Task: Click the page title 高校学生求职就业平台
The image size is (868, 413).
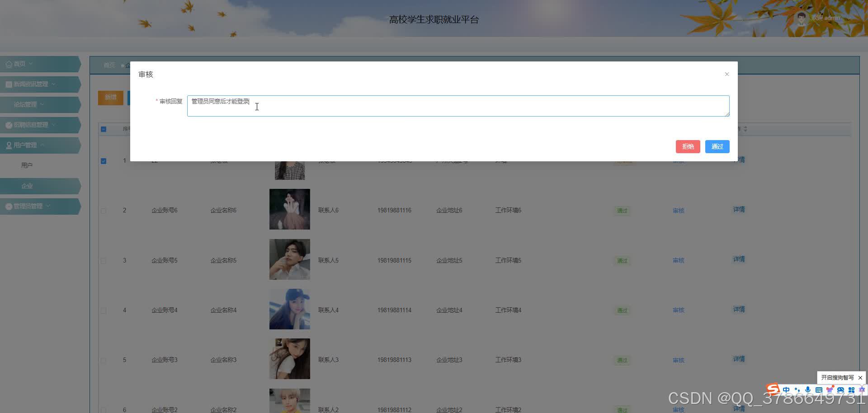Action: click(434, 20)
